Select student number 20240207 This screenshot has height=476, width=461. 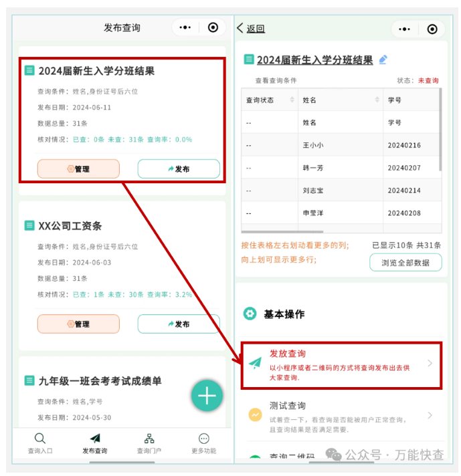pos(404,168)
